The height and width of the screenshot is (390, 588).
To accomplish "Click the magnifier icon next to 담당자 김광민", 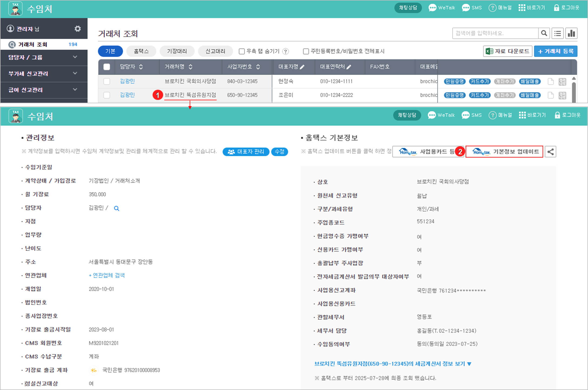I will (x=116, y=208).
